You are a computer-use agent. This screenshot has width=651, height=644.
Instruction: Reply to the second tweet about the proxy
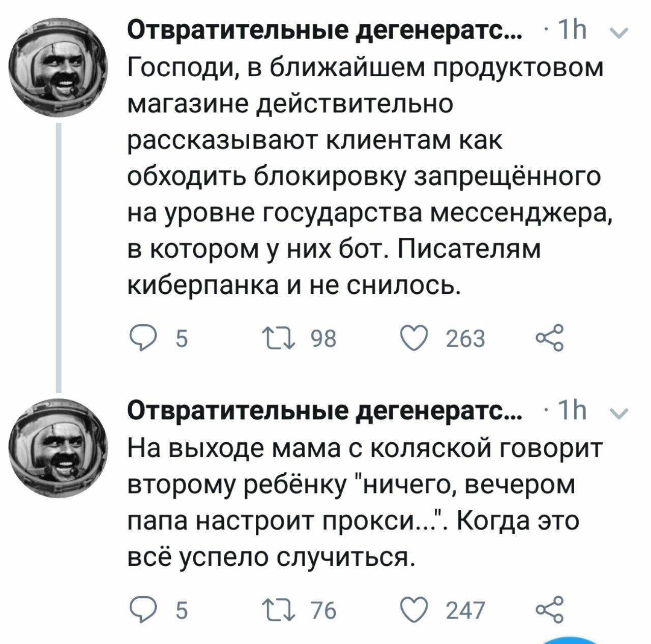[x=143, y=609]
